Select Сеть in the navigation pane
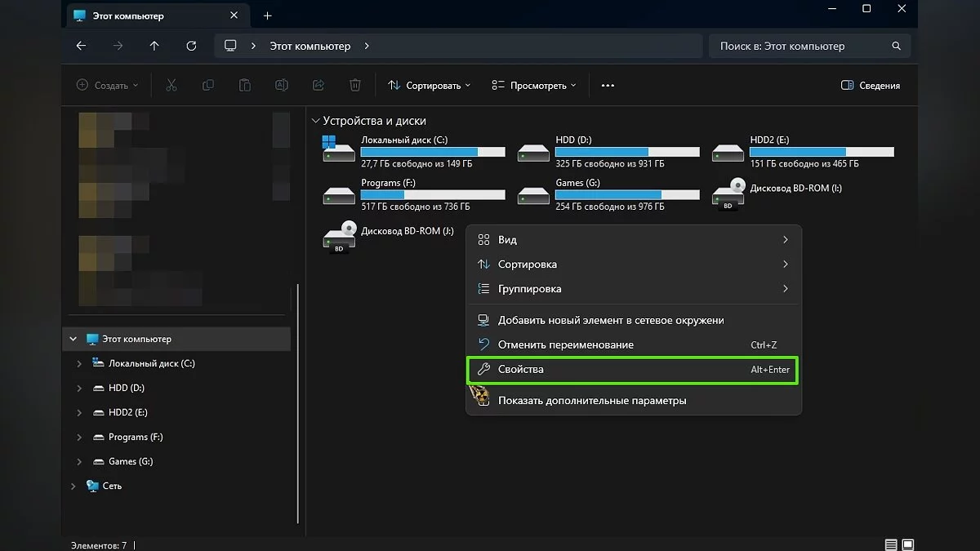 pyautogui.click(x=112, y=487)
